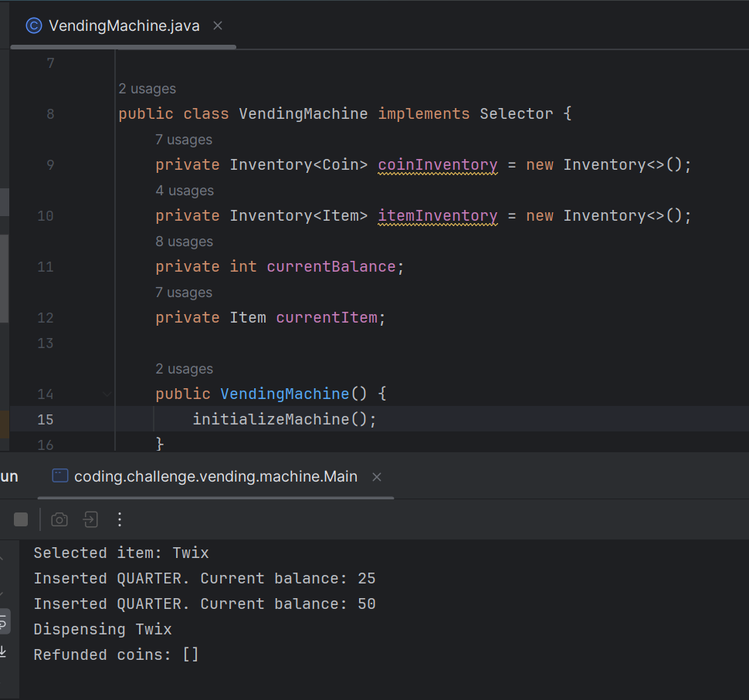Click the blue VendingMachine constructor name on line 14
The height and width of the screenshot is (700, 749).
pos(285,394)
